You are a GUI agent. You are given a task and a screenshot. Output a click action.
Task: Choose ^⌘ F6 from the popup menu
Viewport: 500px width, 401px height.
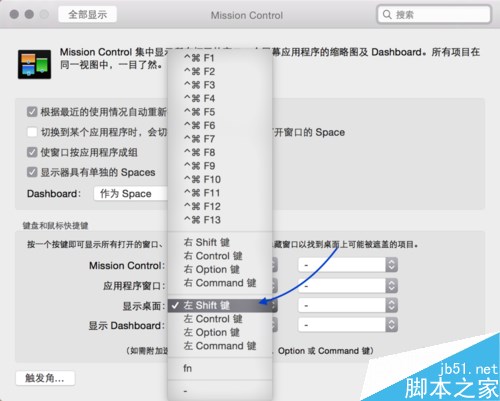[x=220, y=125]
